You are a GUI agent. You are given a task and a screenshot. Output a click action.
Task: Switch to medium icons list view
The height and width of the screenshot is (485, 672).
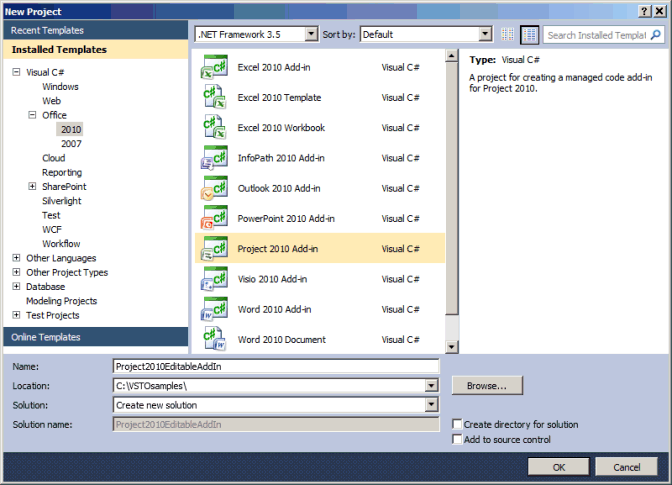coord(529,34)
